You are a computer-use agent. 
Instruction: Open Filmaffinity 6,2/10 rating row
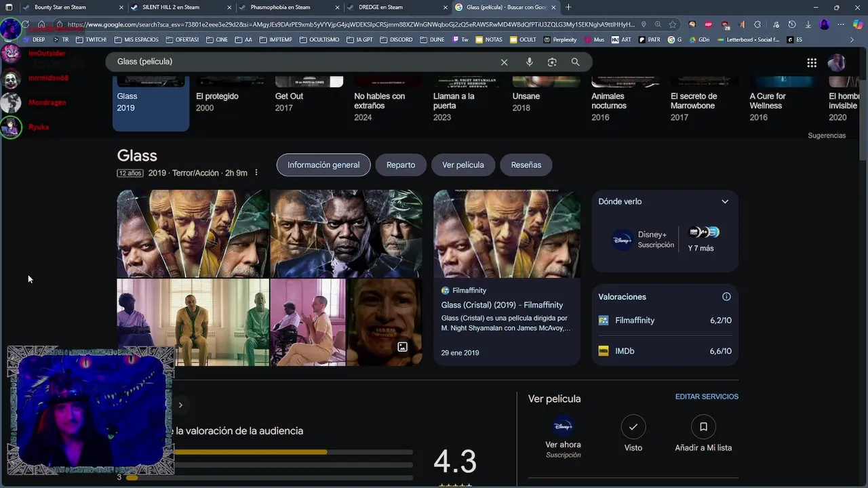click(x=665, y=320)
